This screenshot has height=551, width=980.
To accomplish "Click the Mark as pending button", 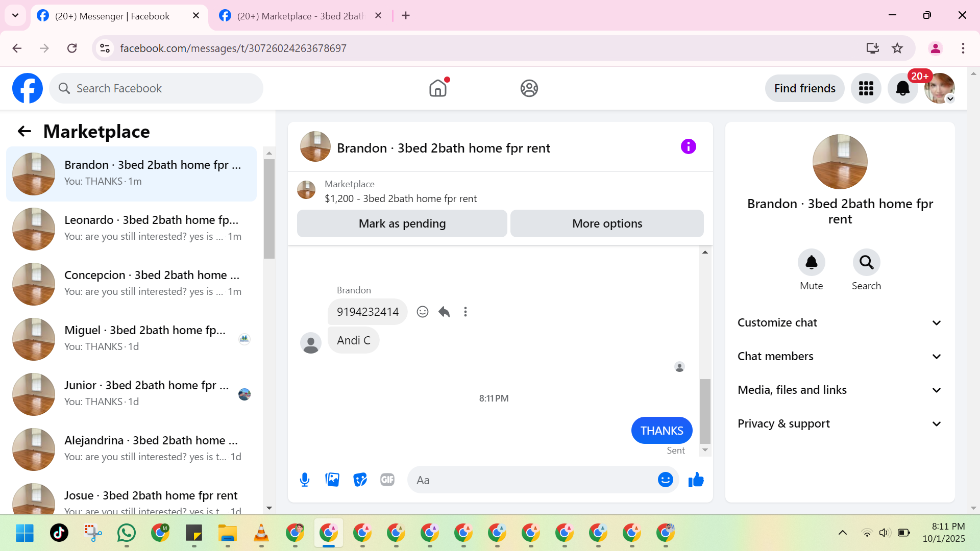I will point(402,223).
